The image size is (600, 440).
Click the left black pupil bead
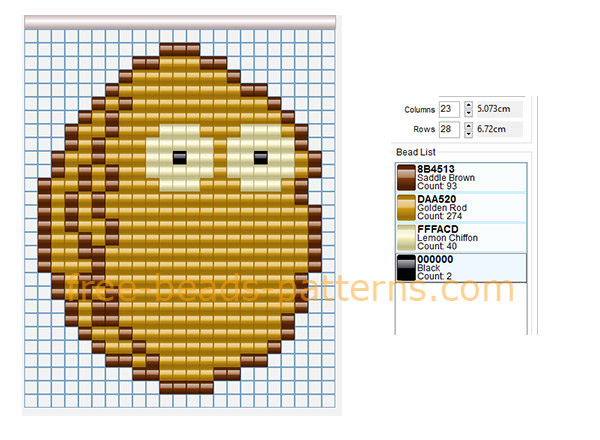[179, 158]
